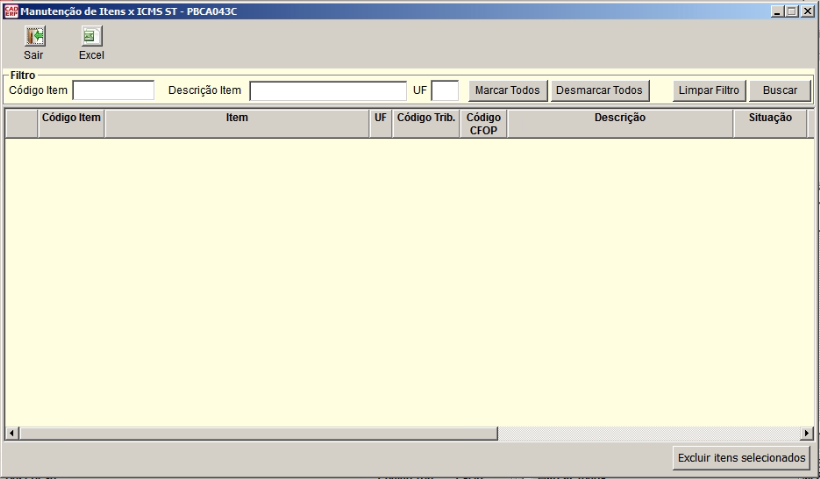Focus the Descrição Item filter field
The width and height of the screenshot is (820, 479).
(x=328, y=90)
